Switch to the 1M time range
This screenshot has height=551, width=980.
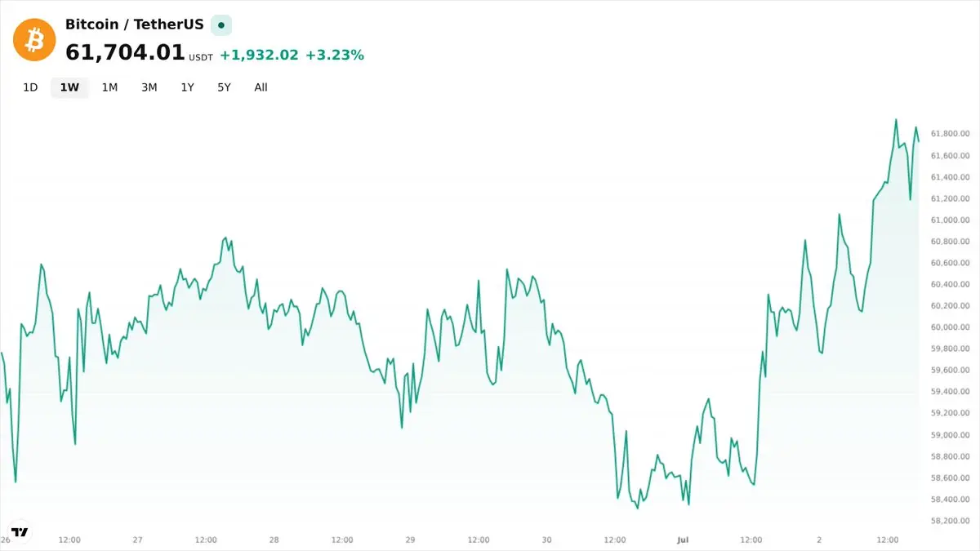(x=109, y=87)
